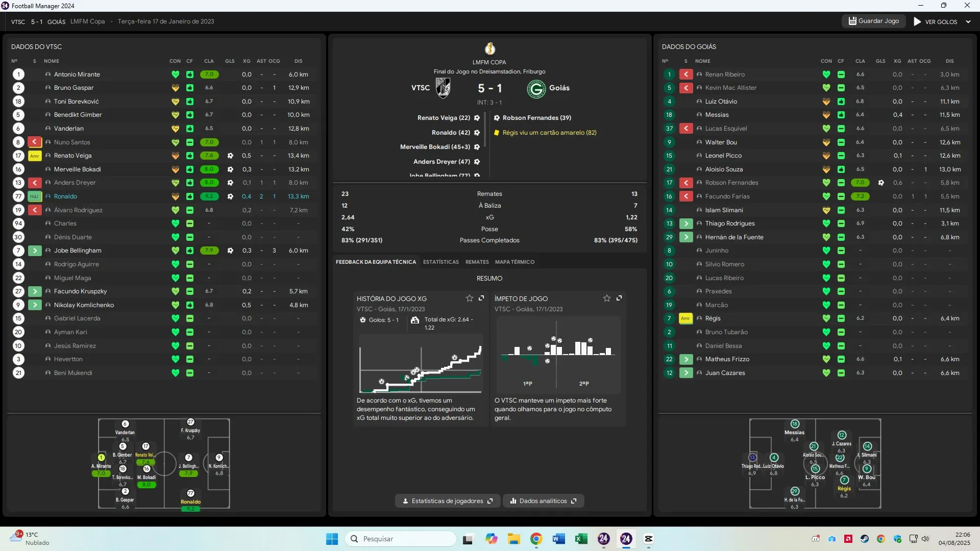The width and height of the screenshot is (980, 551).
Task: Click Renato Veiga's yellow card Amr icon
Action: click(35, 156)
